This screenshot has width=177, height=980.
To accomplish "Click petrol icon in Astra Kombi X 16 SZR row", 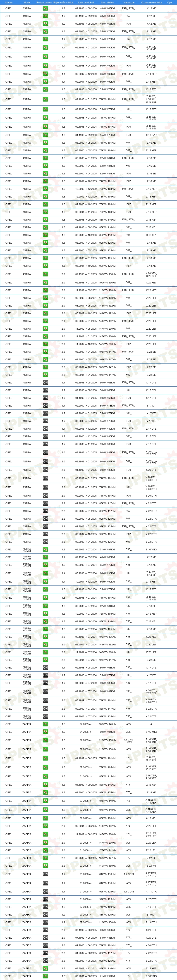I will tap(45, 589).
